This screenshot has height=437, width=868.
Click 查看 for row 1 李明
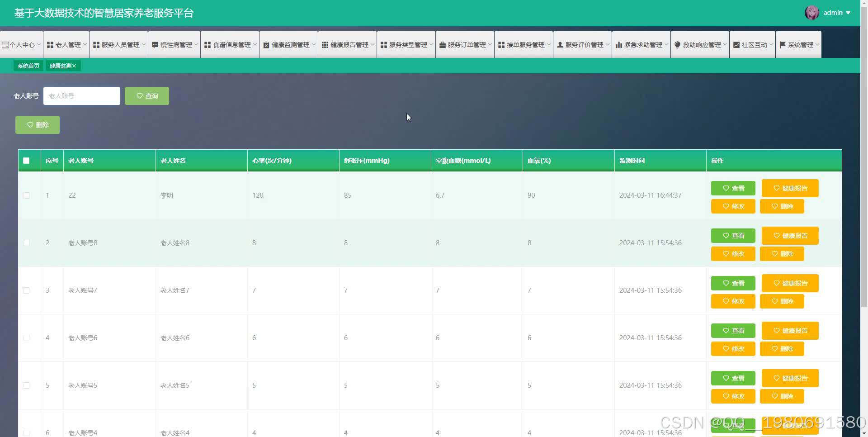(x=733, y=188)
